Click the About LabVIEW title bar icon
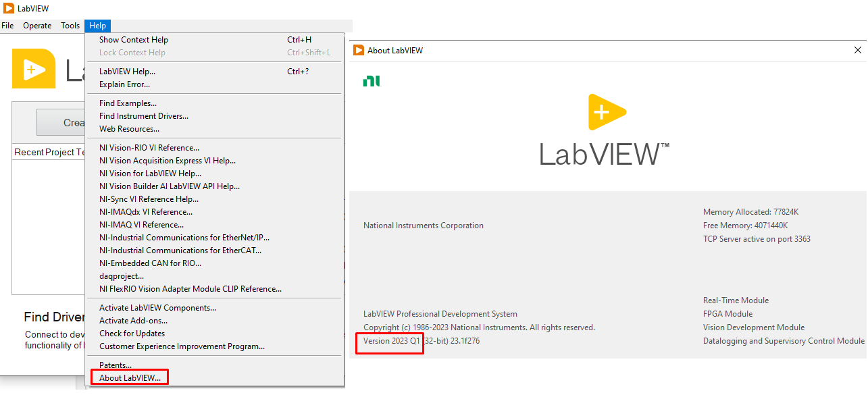The width and height of the screenshot is (868, 395). (359, 50)
